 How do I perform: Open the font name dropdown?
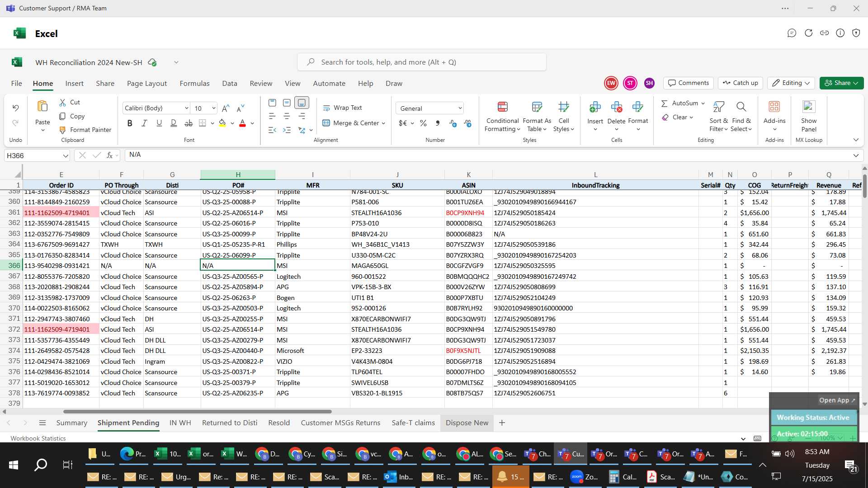tap(186, 108)
